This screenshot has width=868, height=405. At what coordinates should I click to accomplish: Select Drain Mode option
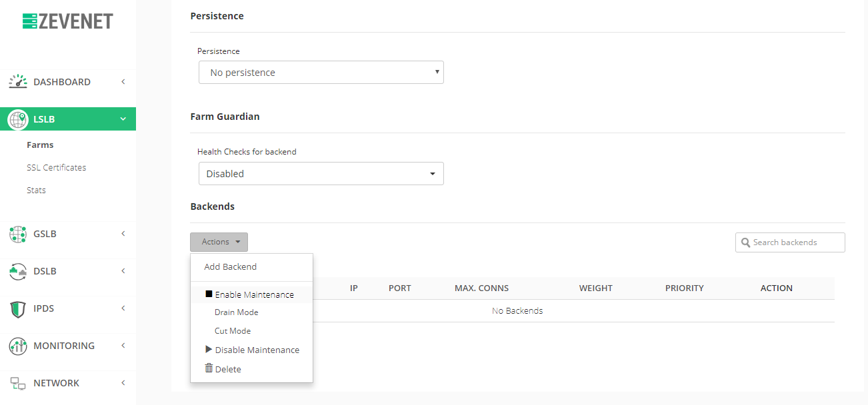click(x=236, y=312)
